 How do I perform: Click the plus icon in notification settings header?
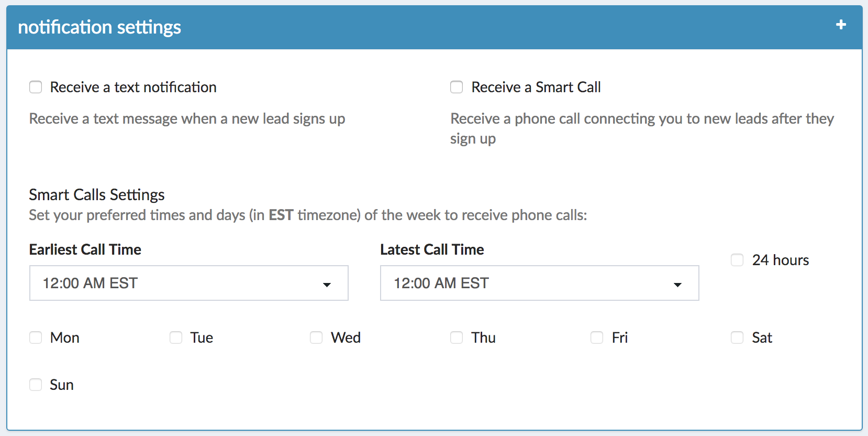point(841,25)
